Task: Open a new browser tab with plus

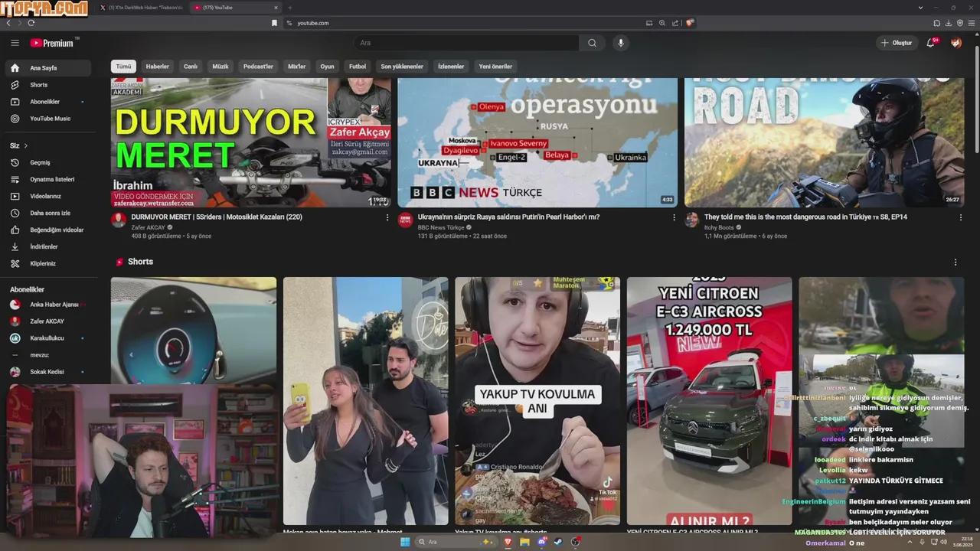Action: (x=290, y=8)
